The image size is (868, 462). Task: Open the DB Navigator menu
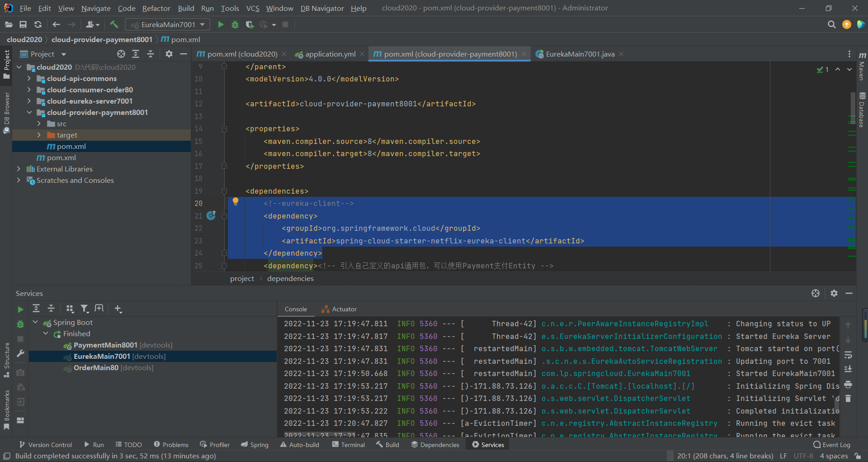pyautogui.click(x=322, y=8)
